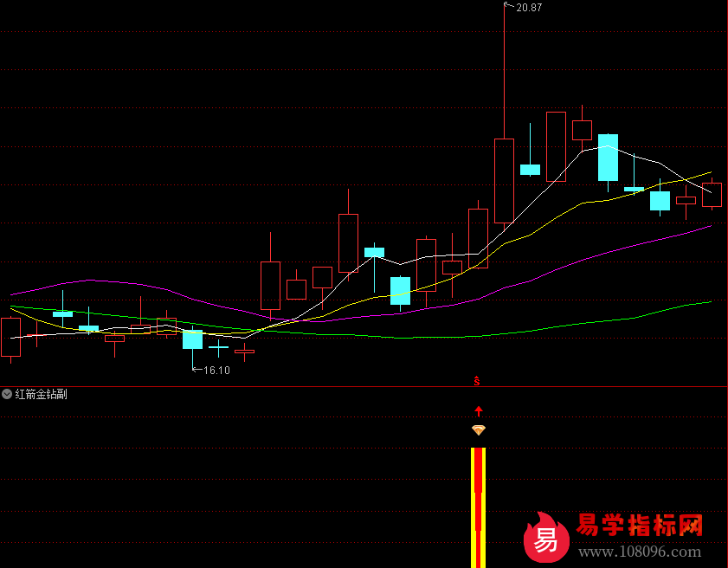Image resolution: width=728 pixels, height=568 pixels.
Task: Click the first candlestick at left edge
Action: click(10, 337)
